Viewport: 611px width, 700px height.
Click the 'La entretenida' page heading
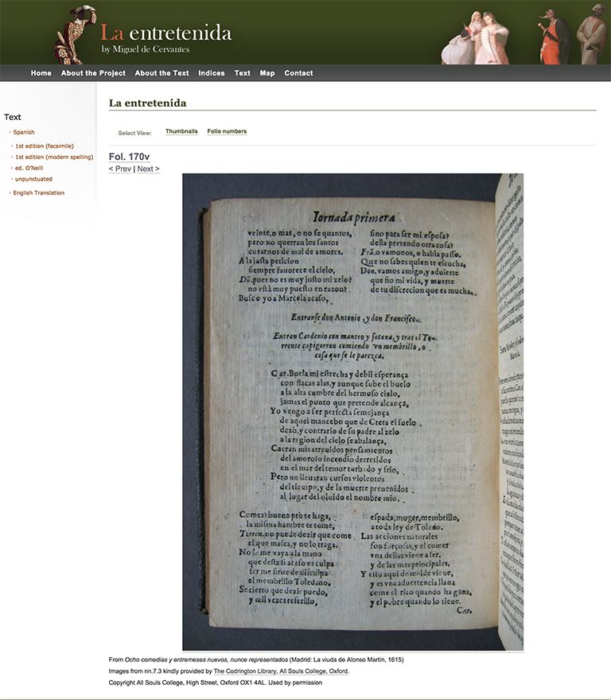click(x=147, y=103)
